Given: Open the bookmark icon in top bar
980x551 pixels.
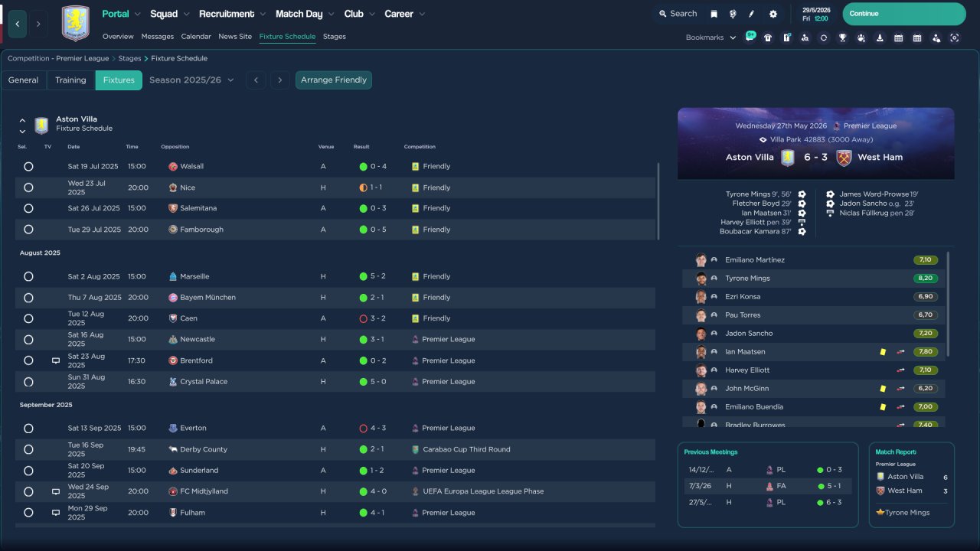Looking at the screenshot, I should pos(714,14).
